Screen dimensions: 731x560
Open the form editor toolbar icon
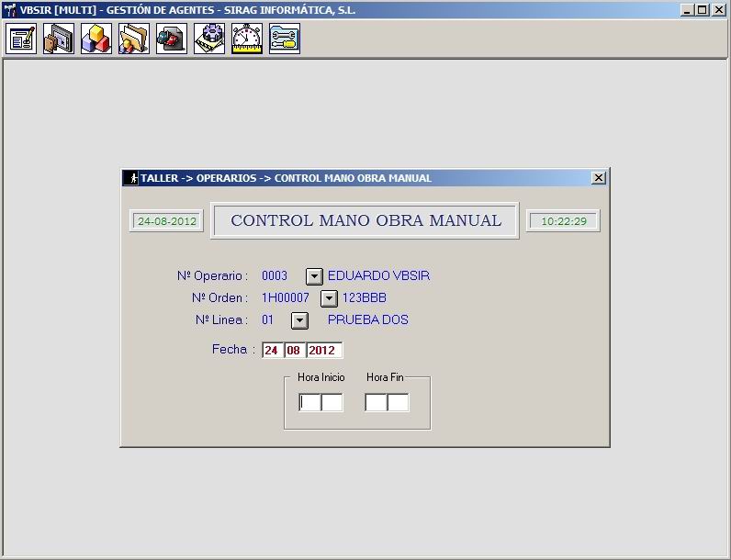21,39
